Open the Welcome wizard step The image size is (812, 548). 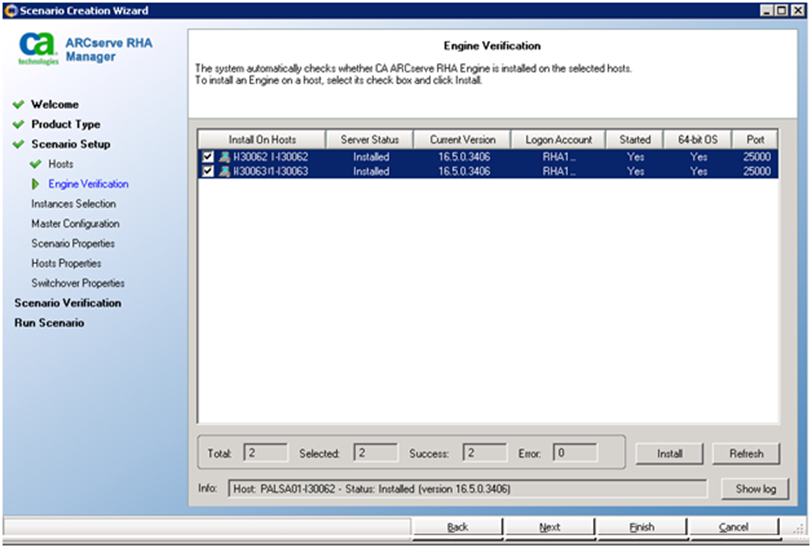[x=55, y=104]
